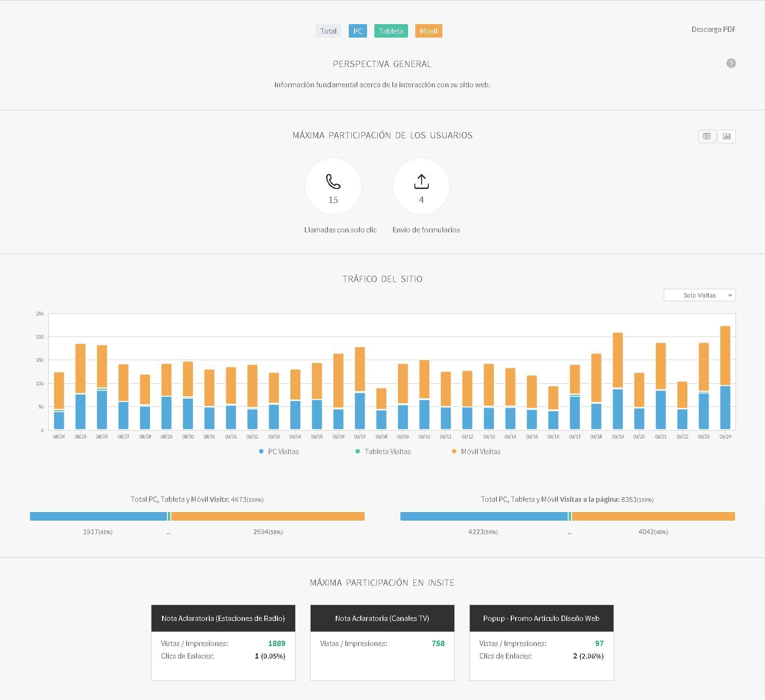The width and height of the screenshot is (765, 700).
Task: Switch to table view icon
Action: pyautogui.click(x=707, y=136)
